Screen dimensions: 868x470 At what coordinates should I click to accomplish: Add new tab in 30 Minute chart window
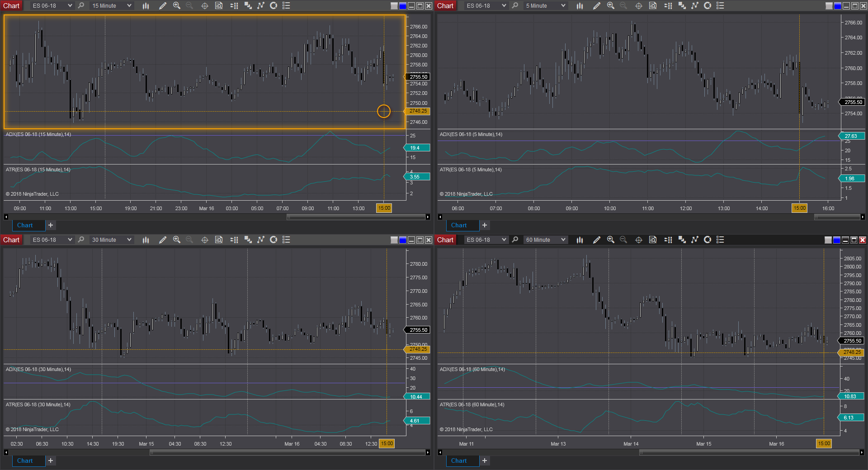(x=51, y=461)
